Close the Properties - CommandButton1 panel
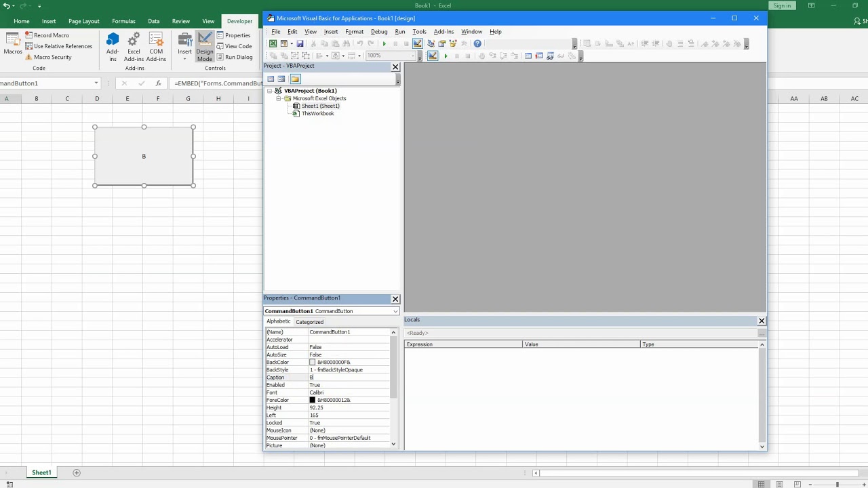 (x=395, y=299)
